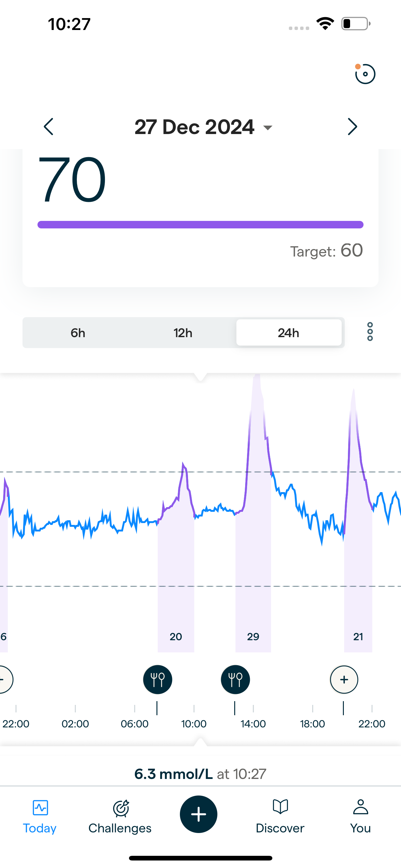Tap the purple score progress bar
The image size is (401, 868).
(x=200, y=225)
